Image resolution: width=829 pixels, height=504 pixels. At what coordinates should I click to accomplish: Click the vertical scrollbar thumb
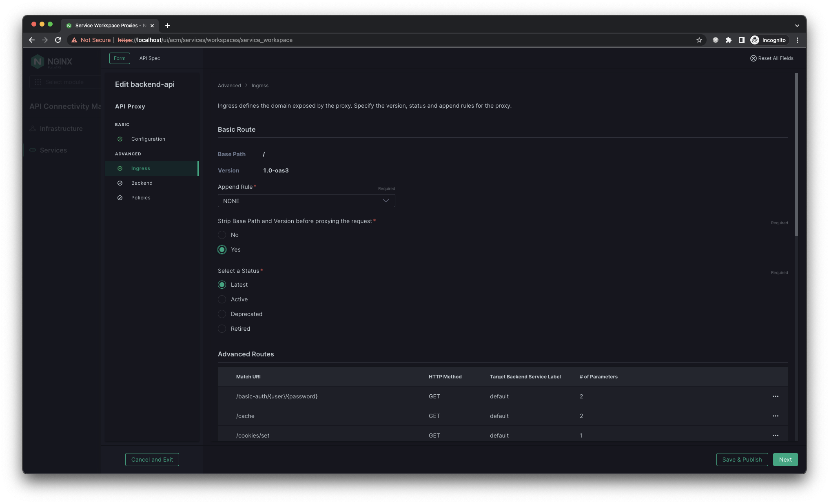(x=796, y=155)
